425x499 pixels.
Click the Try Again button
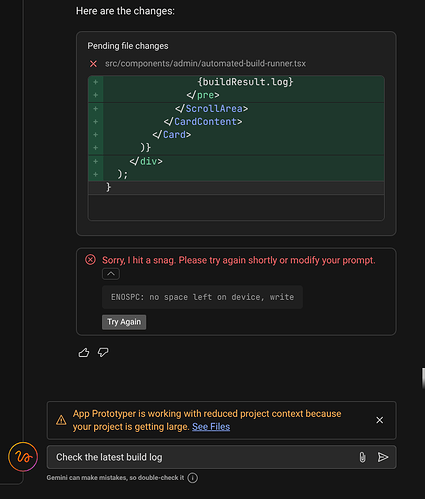tap(124, 322)
